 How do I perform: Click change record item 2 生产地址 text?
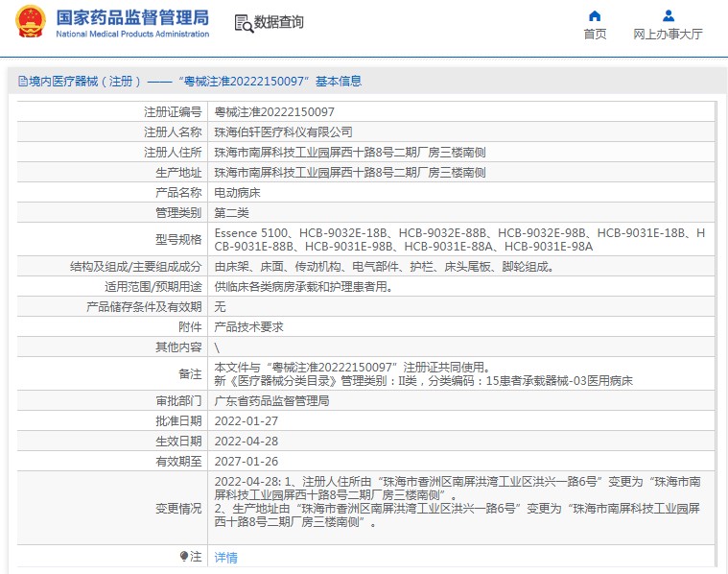pos(458,515)
